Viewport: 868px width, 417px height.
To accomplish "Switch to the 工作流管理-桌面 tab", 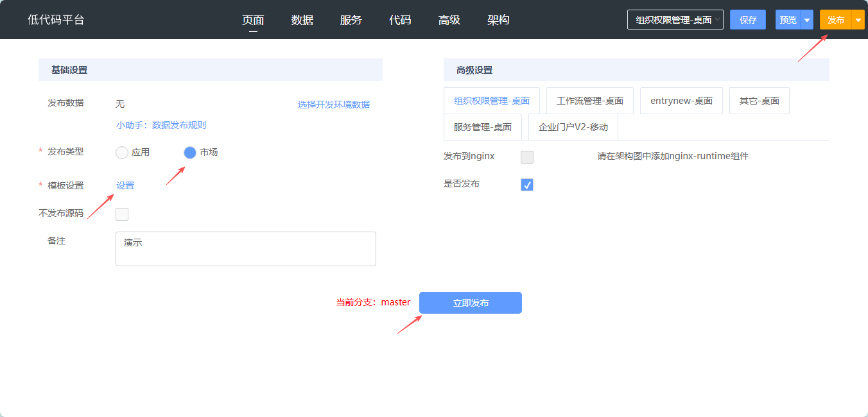I will coord(589,101).
